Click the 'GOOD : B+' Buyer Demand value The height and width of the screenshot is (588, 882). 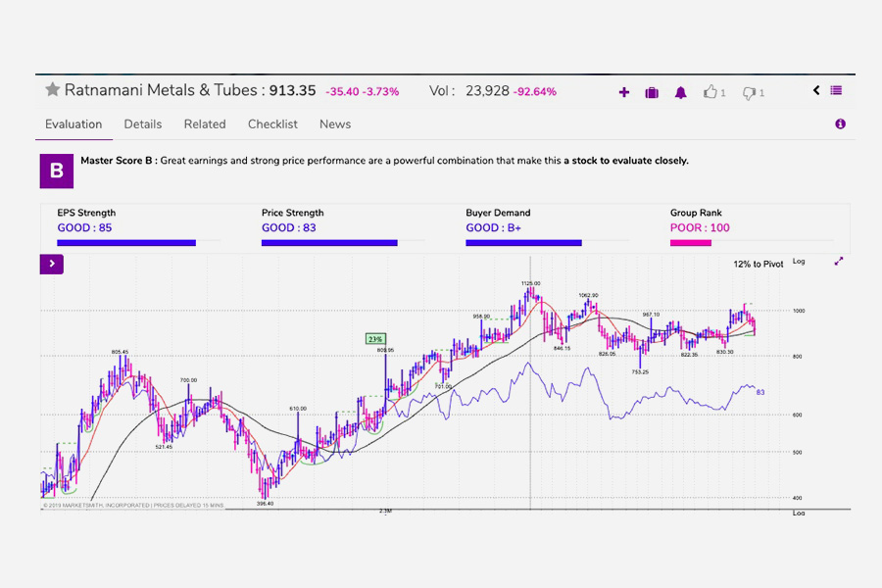coord(493,228)
